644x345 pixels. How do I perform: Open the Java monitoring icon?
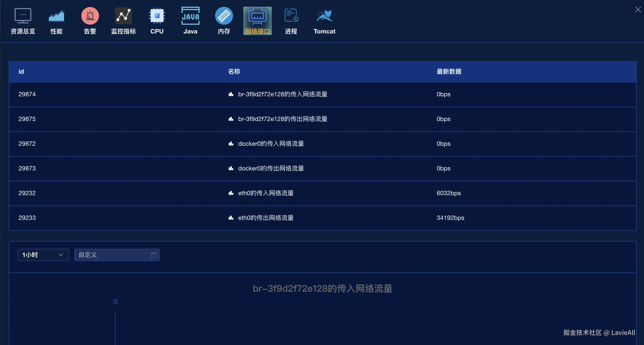[x=190, y=16]
